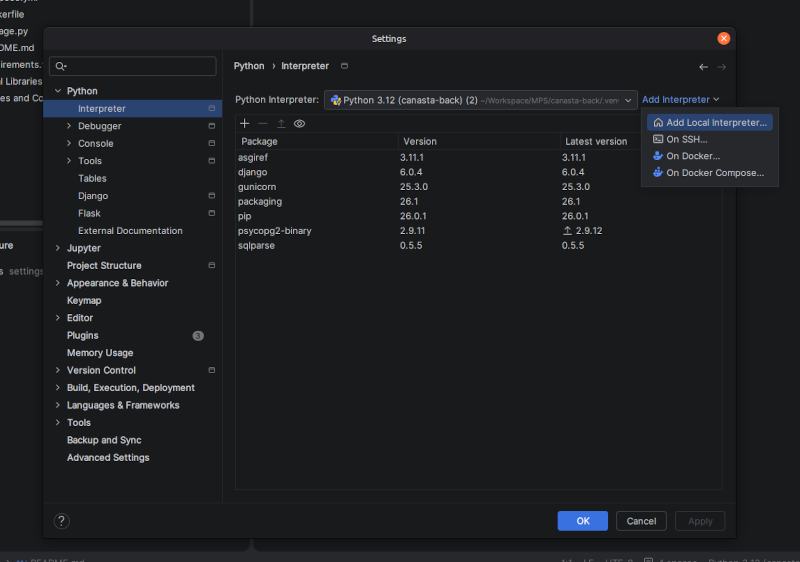
Task: Expand the Build, Execution, Deployment section
Action: 58,388
